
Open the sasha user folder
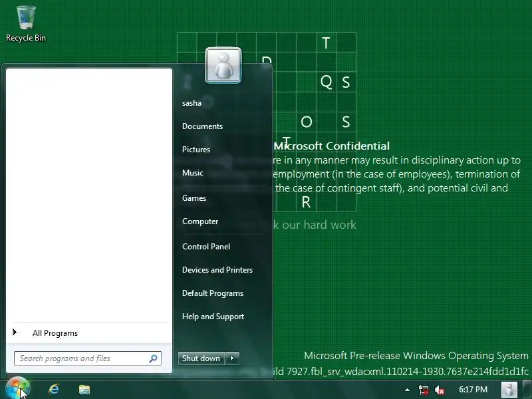click(192, 103)
